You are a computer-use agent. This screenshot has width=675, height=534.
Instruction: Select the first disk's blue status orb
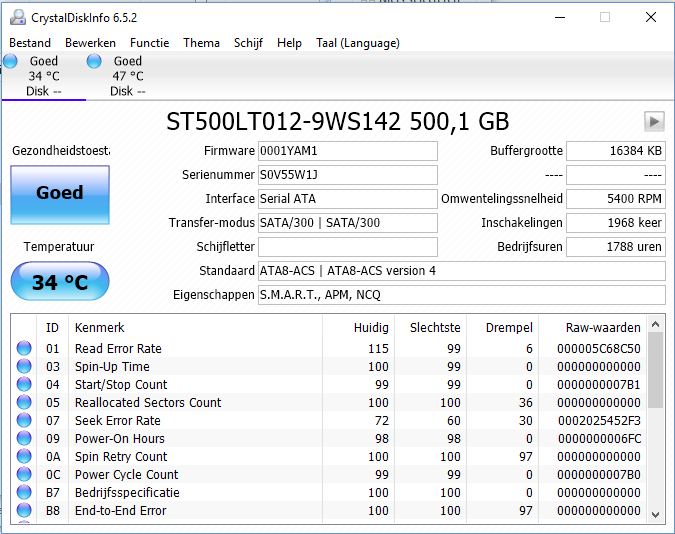[11, 62]
